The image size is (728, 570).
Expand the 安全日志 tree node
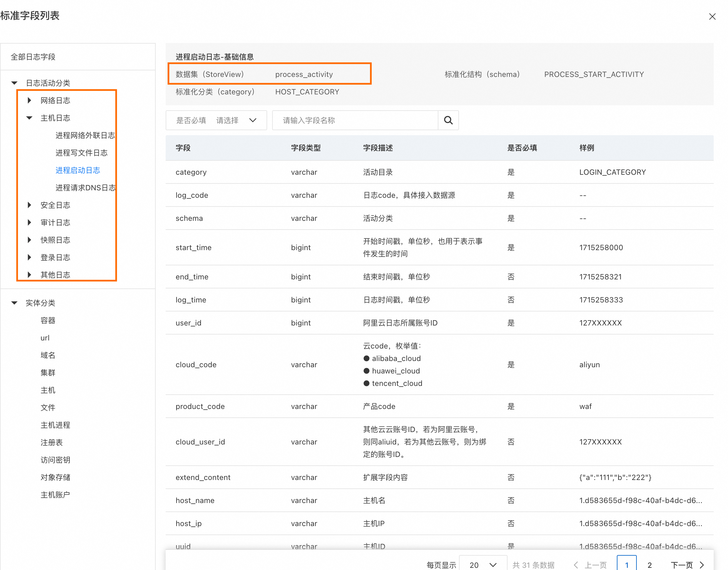[30, 205]
